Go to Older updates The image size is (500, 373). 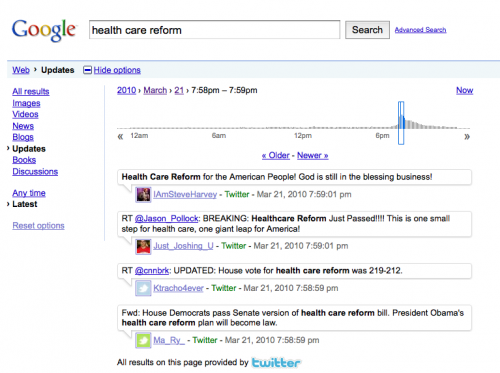pyautogui.click(x=276, y=155)
